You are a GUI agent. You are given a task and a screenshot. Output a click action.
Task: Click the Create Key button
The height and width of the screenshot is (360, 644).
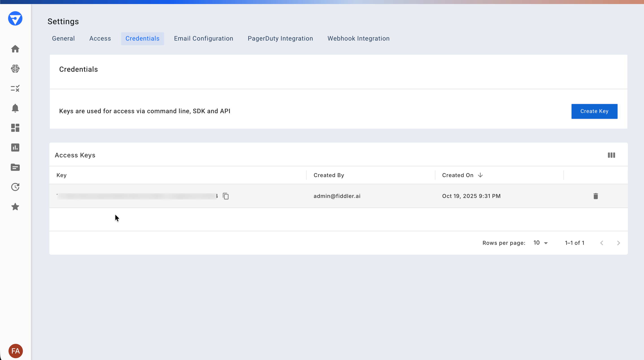594,111
